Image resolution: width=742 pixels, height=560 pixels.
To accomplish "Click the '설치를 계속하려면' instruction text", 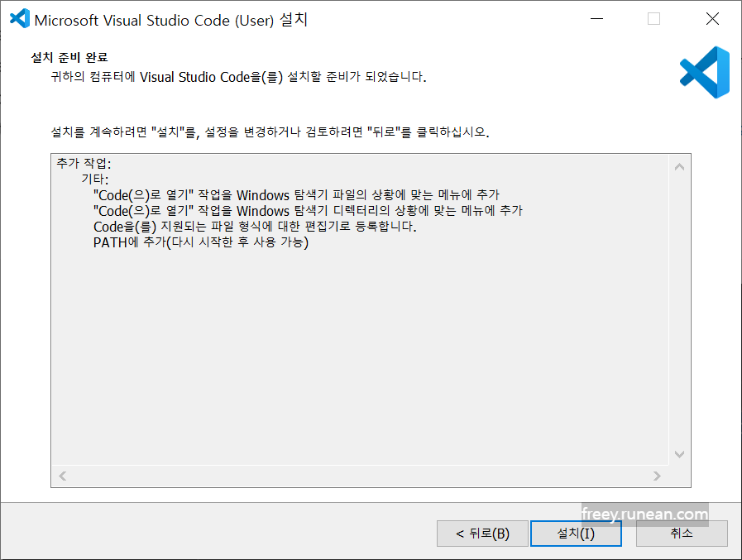I will tap(270, 132).
